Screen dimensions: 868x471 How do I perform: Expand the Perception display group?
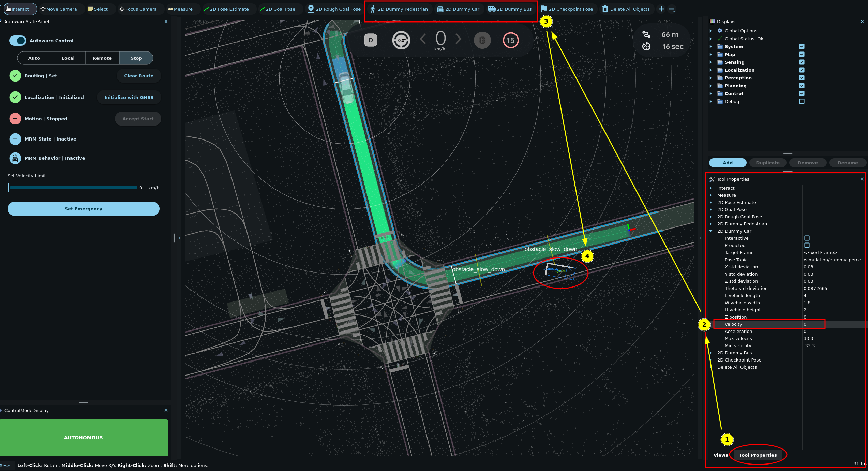[710, 78]
